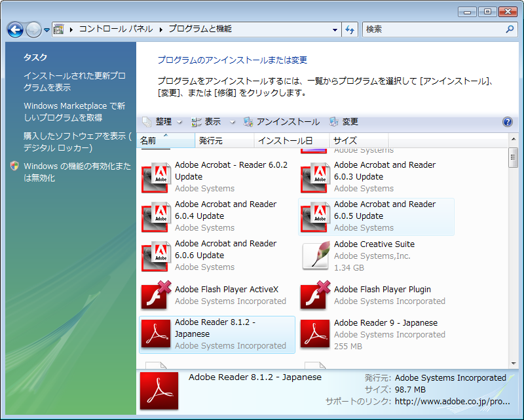This screenshot has height=420, width=524.
Task: Click the large Adobe Reader icon in details pane
Action: (159, 391)
